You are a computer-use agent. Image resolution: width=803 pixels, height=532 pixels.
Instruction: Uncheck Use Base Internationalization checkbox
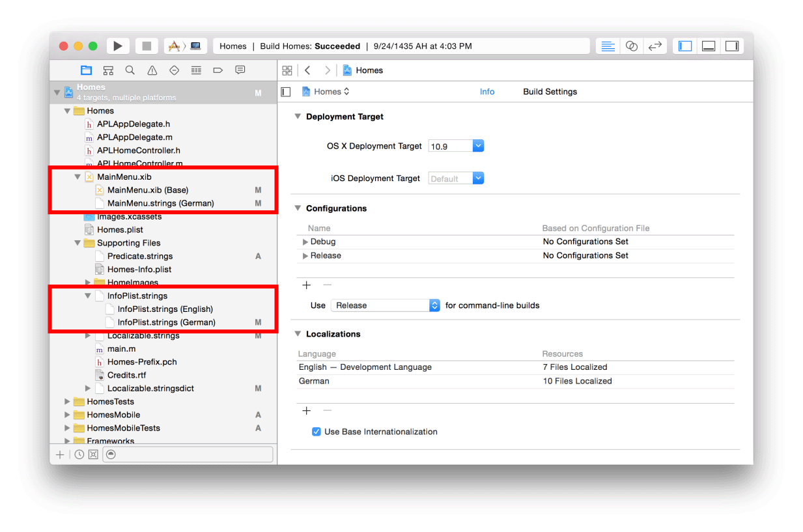click(x=317, y=432)
